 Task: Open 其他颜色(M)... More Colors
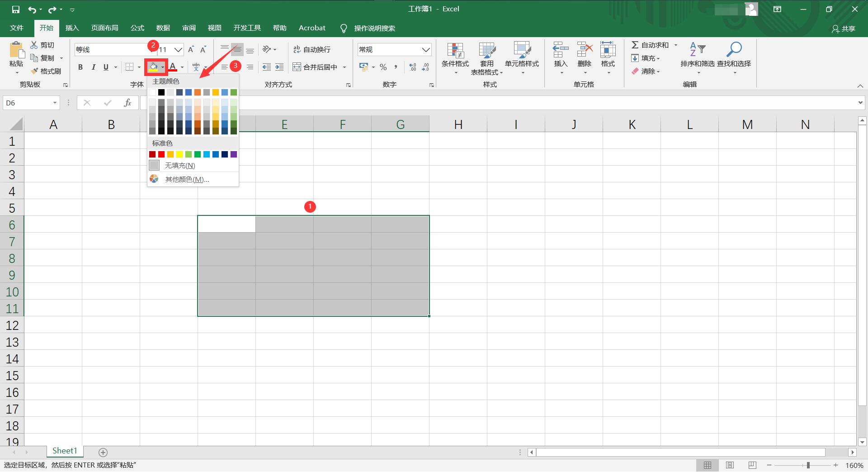[193, 179]
